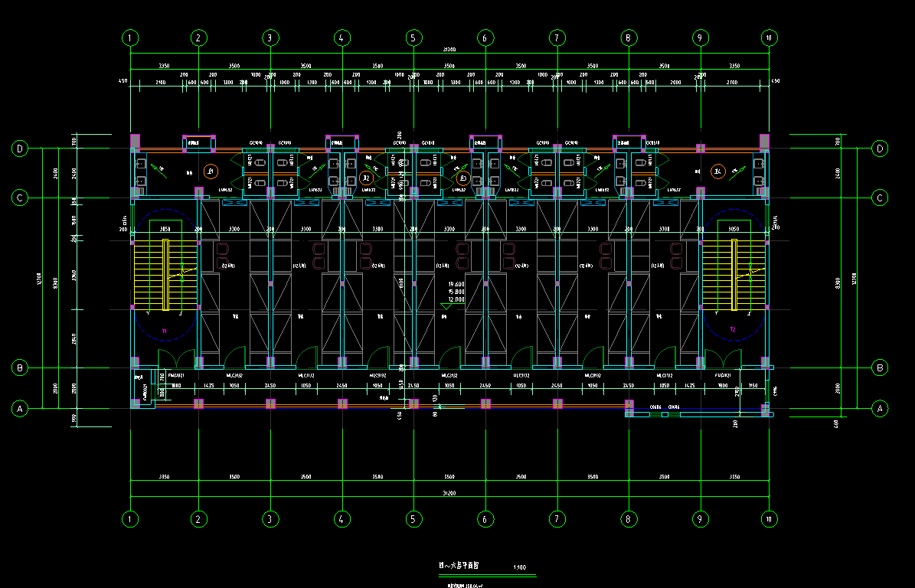Select the orange J1 circle marker
The height and width of the screenshot is (588, 915).
(x=211, y=171)
